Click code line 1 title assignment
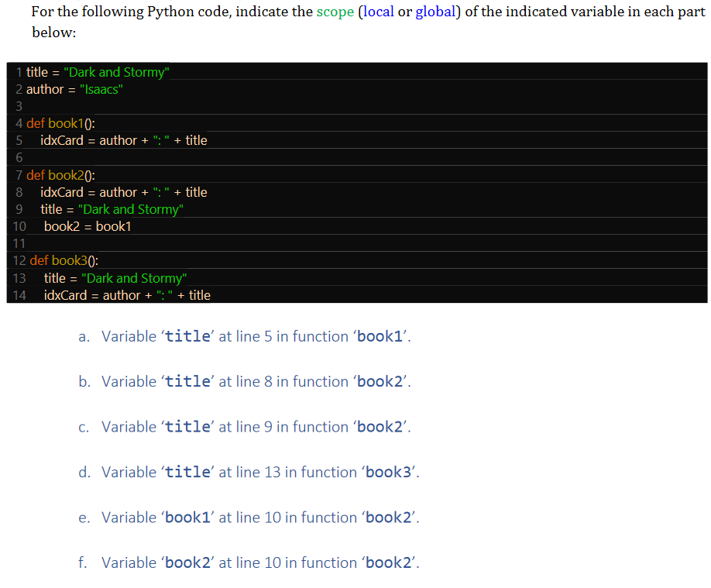 [98, 72]
